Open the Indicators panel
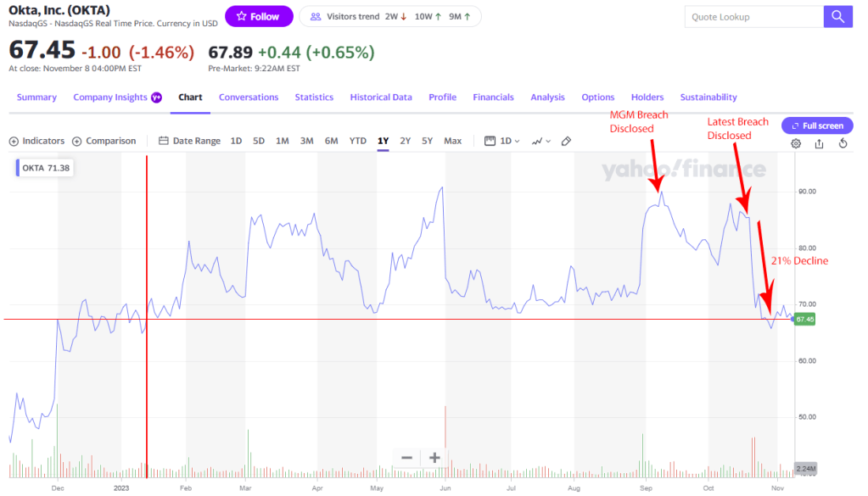The width and height of the screenshot is (868, 496). coord(36,141)
